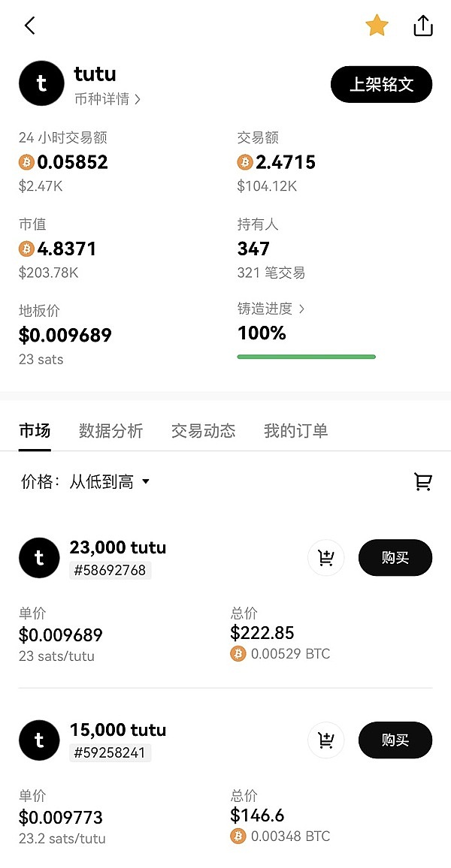451x868 pixels.
Task: Tap inscription tag #58692768
Action: coord(111,571)
